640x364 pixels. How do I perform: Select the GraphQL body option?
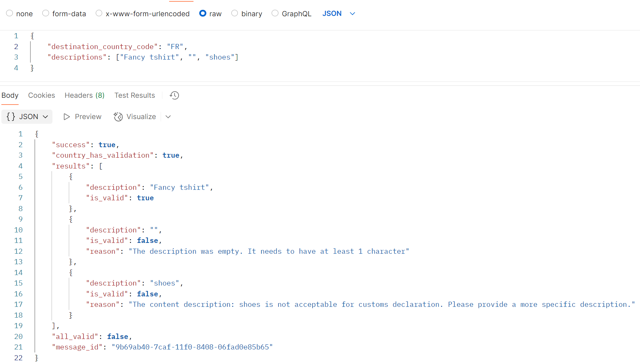pos(275,13)
